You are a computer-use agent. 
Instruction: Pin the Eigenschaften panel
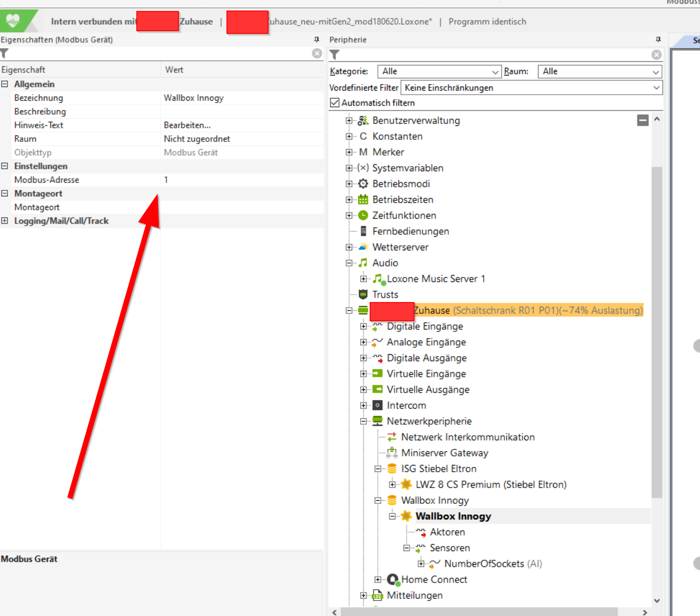point(317,40)
